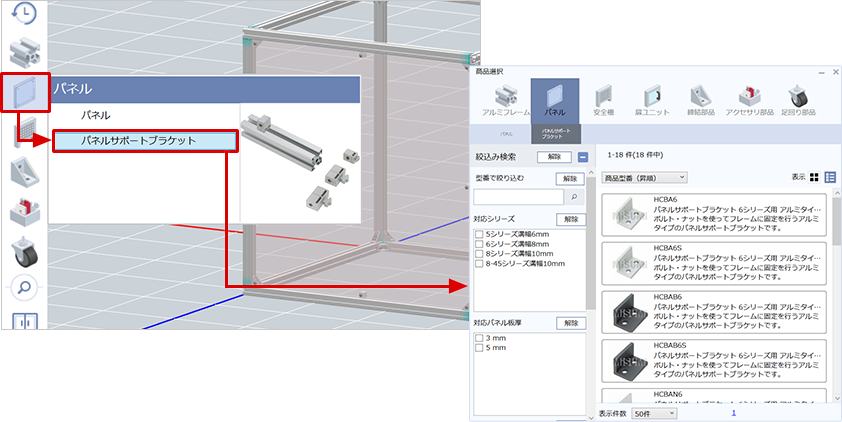Viewport: 842px width, 422px height.
Task: Collapse the 絞込み検索 filter panel
Action: coord(582,157)
